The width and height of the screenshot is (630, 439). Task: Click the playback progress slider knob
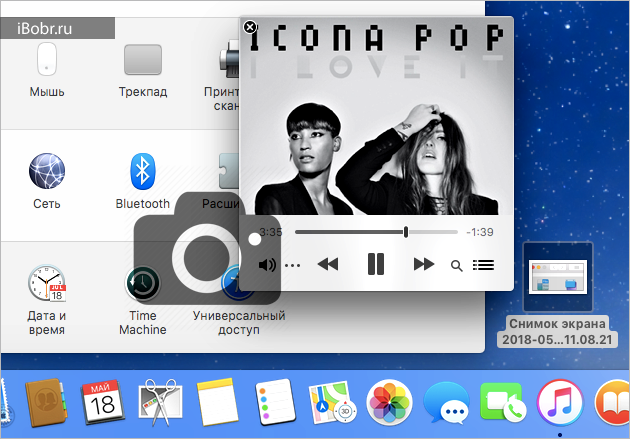(406, 232)
